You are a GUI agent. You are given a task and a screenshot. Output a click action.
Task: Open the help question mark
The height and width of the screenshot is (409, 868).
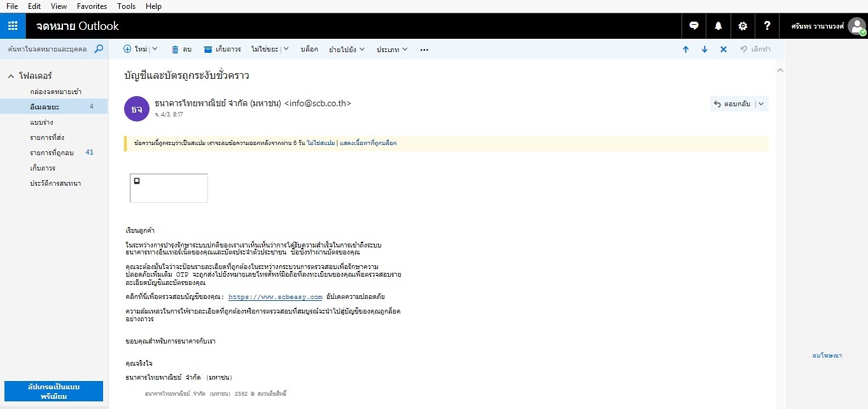coord(767,26)
